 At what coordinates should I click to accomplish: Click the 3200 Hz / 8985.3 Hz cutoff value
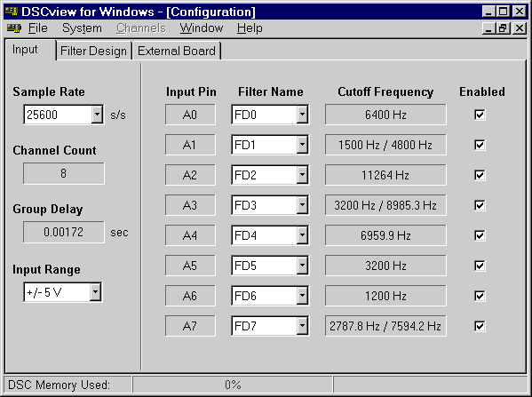[x=385, y=205]
